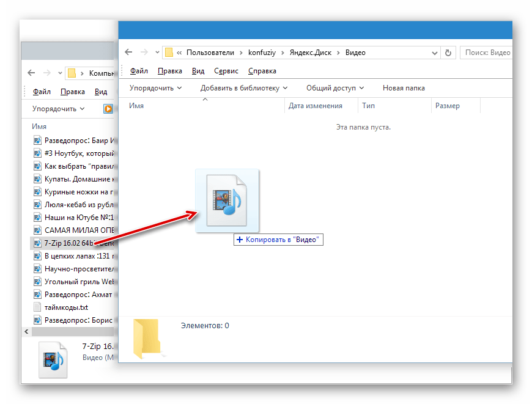Click the Поиск: Видео search field
532x404 pixels.
(x=487, y=53)
